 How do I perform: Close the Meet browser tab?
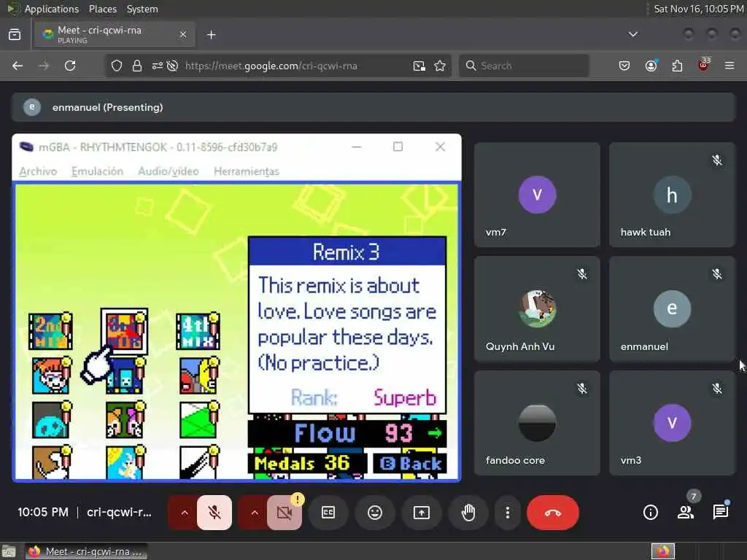point(183,34)
